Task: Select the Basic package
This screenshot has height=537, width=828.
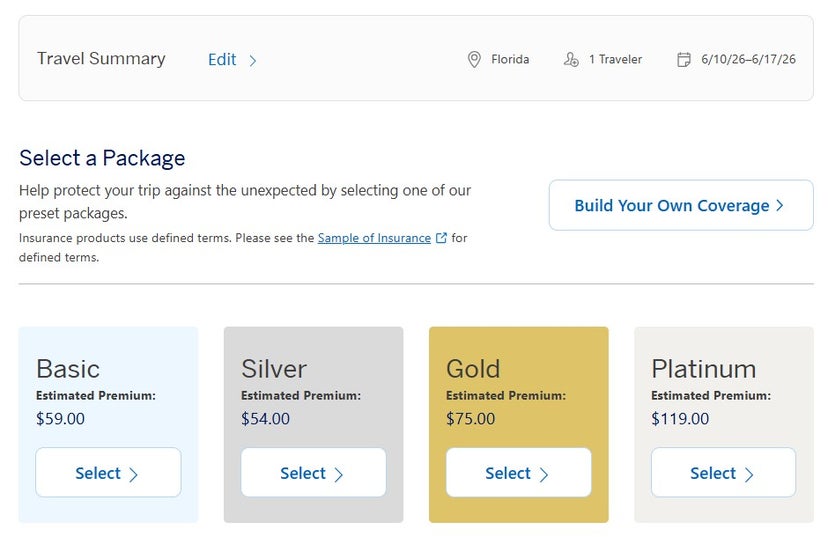Action: point(108,473)
